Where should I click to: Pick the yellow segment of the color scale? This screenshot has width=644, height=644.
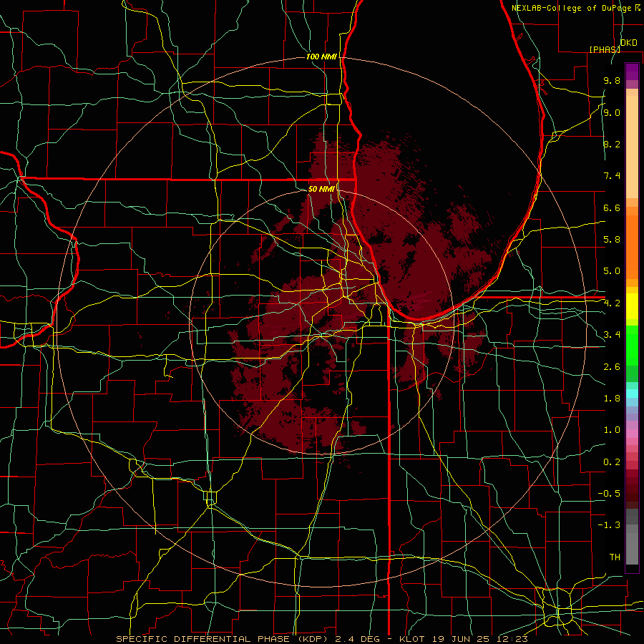coord(632,306)
